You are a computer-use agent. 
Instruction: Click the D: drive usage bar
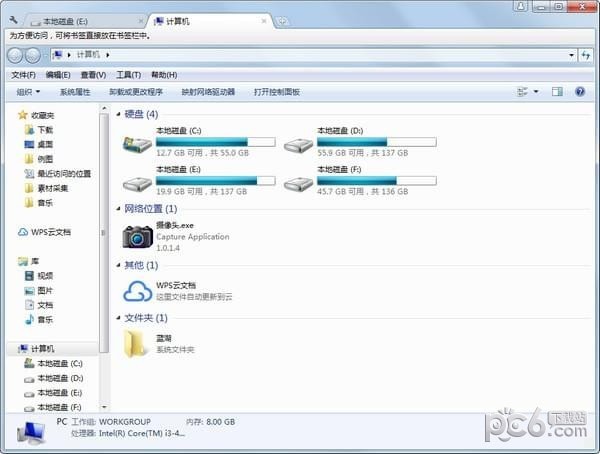(x=377, y=142)
